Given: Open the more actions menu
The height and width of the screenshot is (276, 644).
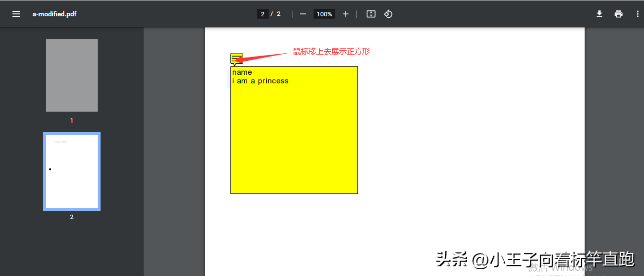Looking at the screenshot, I should 638,14.
